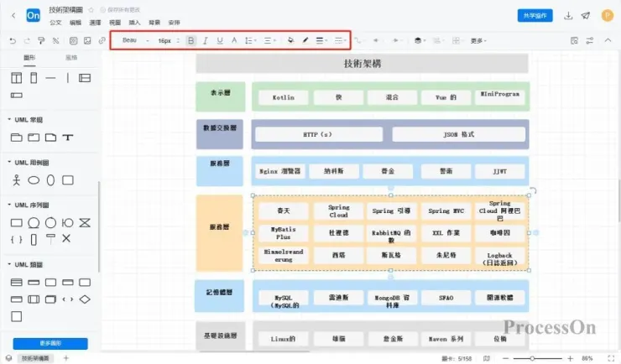
Task: Click the paper plane publish icon
Action: click(x=586, y=15)
